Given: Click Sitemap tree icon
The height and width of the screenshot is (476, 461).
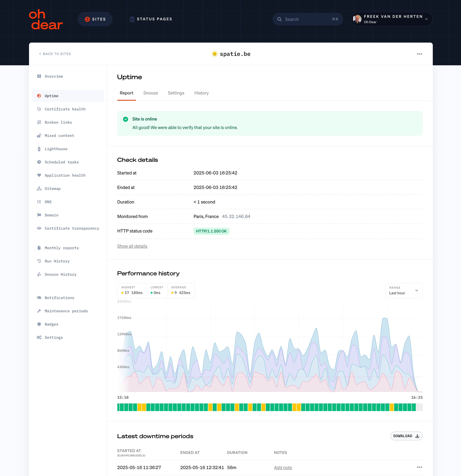Looking at the screenshot, I should (x=39, y=188).
